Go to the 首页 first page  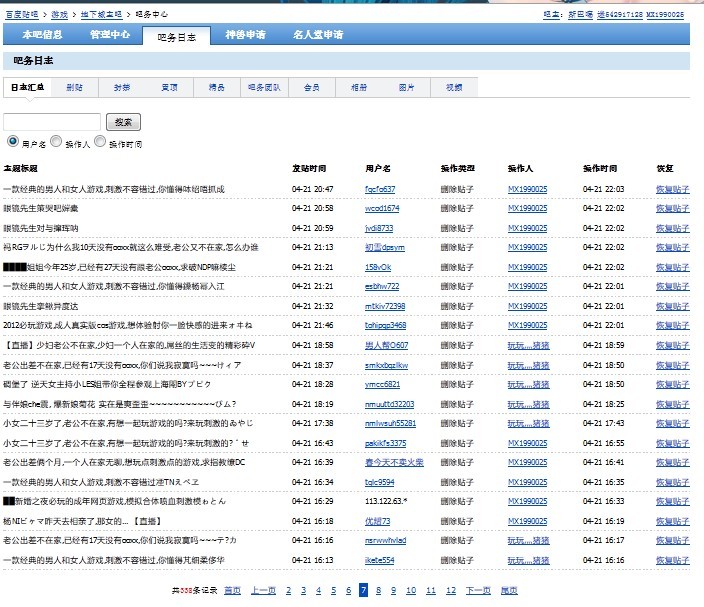232,590
